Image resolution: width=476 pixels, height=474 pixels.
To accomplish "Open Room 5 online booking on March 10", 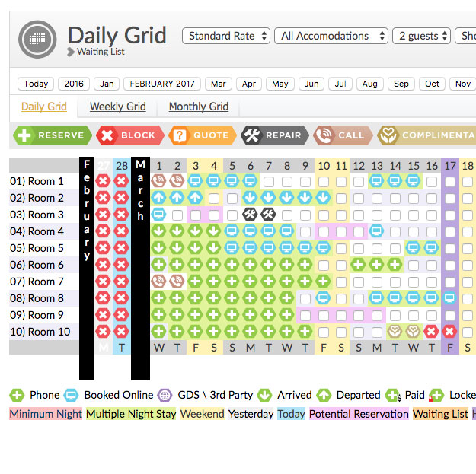I will pos(323,248).
